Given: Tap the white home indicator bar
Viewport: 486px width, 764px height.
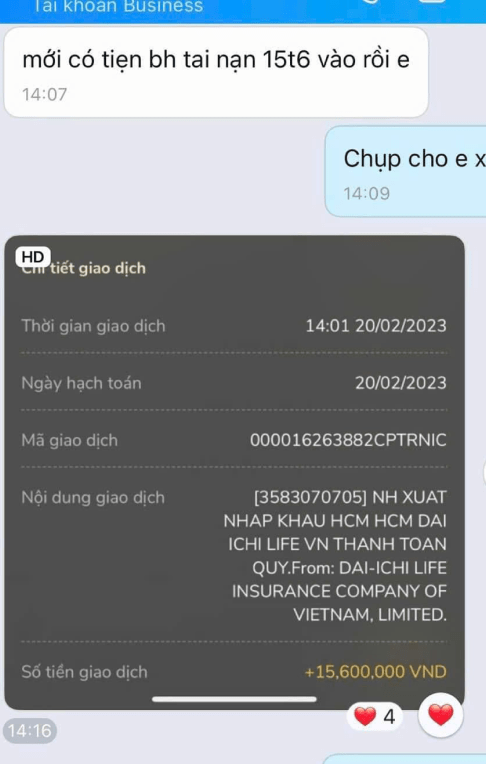Looking at the screenshot, I should click(x=234, y=699).
